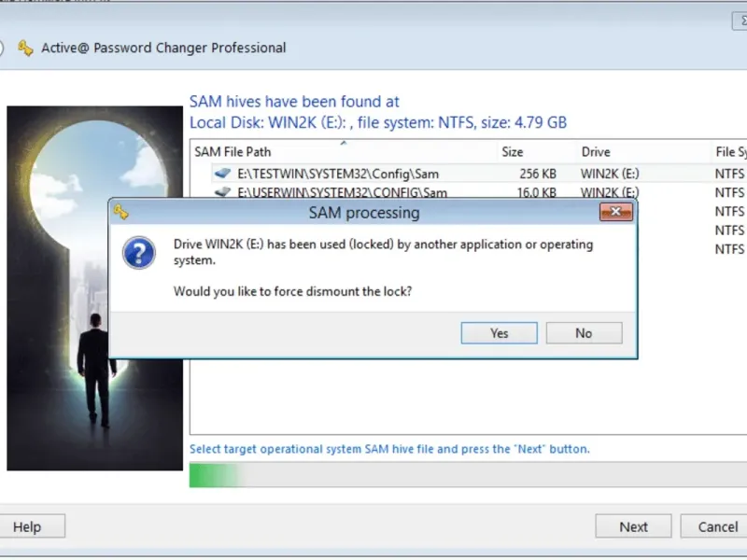Click the Help button
Viewport: 747px width, 560px height.
[x=32, y=526]
